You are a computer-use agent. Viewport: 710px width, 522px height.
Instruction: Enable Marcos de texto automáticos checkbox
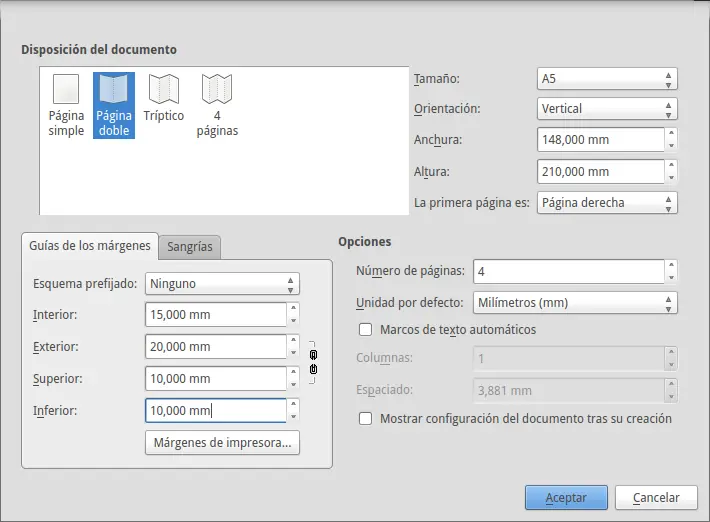click(365, 329)
